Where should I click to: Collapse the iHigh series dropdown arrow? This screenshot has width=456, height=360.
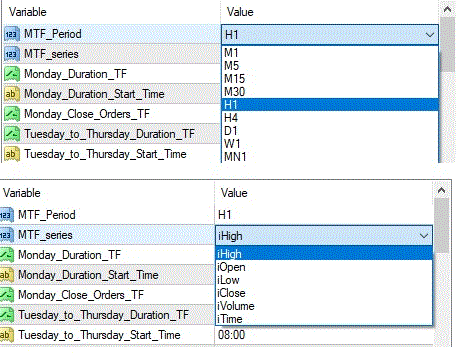(424, 236)
